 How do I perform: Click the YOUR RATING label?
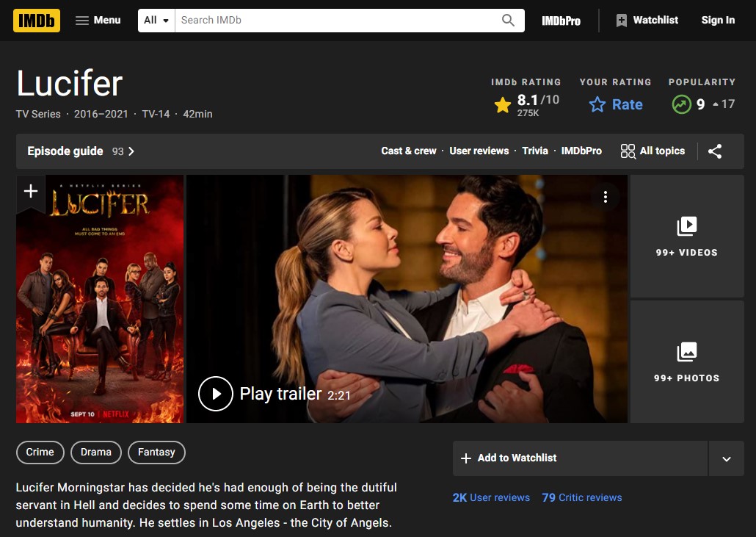point(615,82)
